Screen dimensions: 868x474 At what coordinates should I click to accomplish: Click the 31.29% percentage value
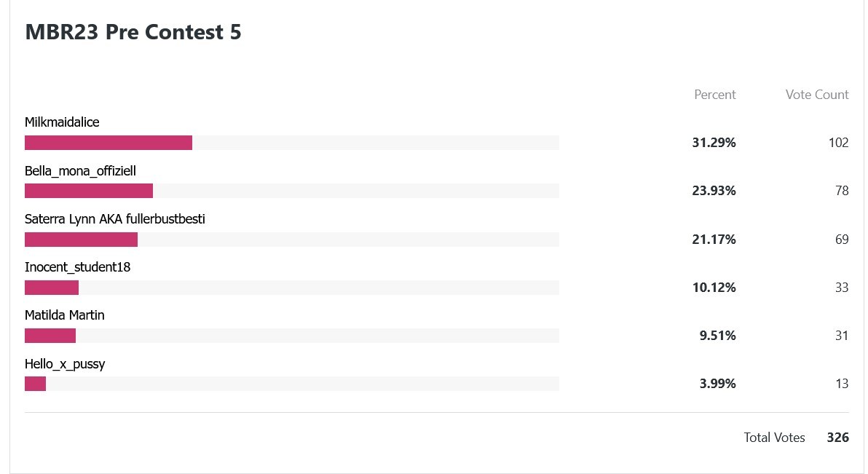(x=714, y=143)
